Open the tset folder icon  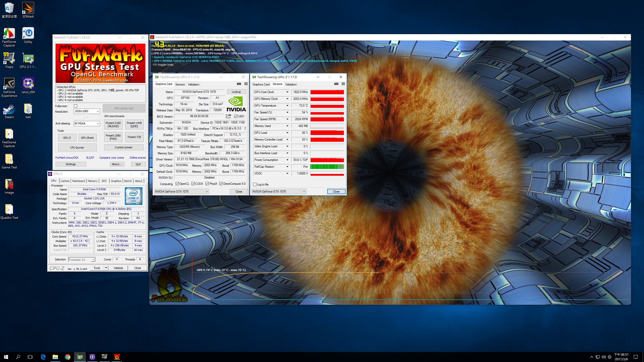click(28, 111)
